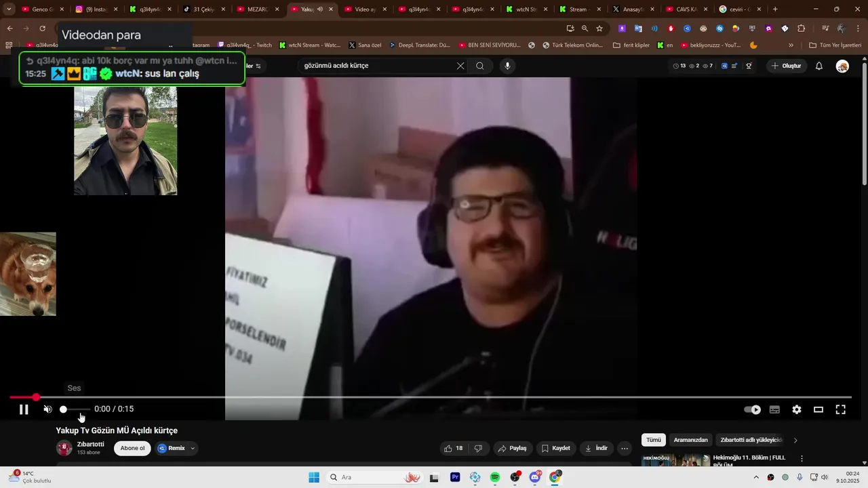
Task: Open Spotify from the taskbar
Action: [495, 477]
